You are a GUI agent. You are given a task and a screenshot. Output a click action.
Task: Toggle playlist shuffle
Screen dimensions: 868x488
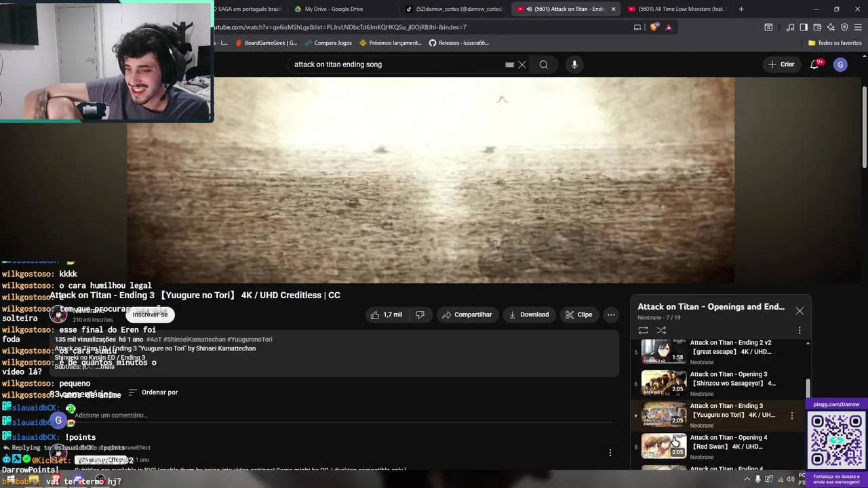point(661,330)
